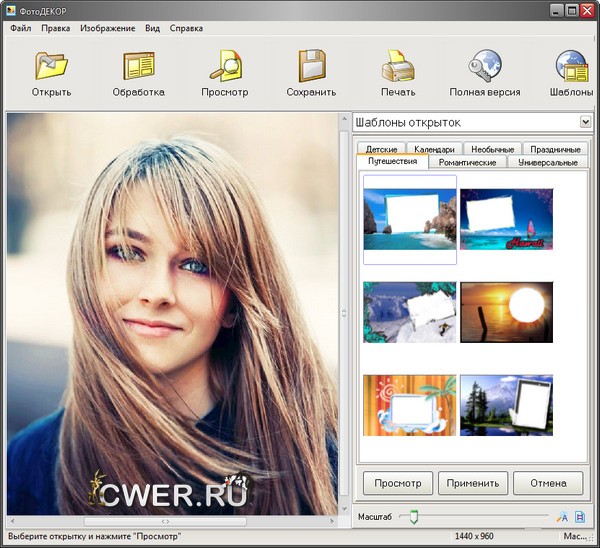Click the Отмена button

(547, 483)
